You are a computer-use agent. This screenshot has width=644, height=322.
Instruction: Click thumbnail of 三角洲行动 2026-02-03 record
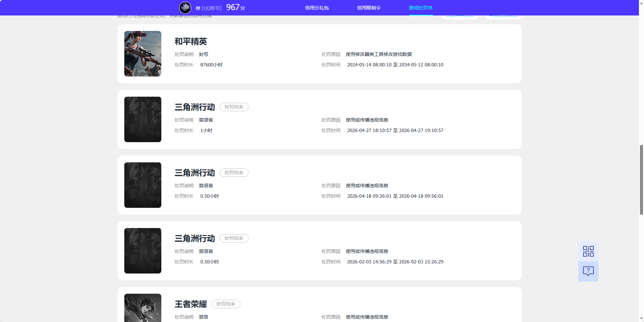143,251
